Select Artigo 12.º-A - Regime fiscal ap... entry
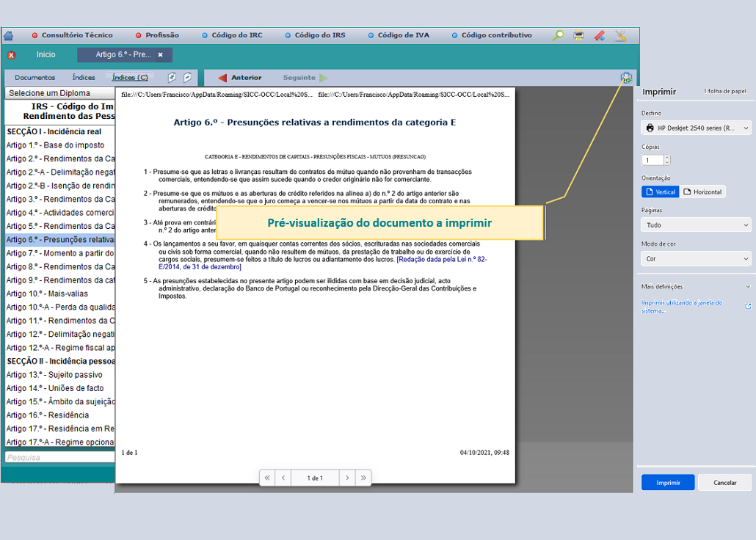This screenshot has height=540, width=756. click(60, 348)
